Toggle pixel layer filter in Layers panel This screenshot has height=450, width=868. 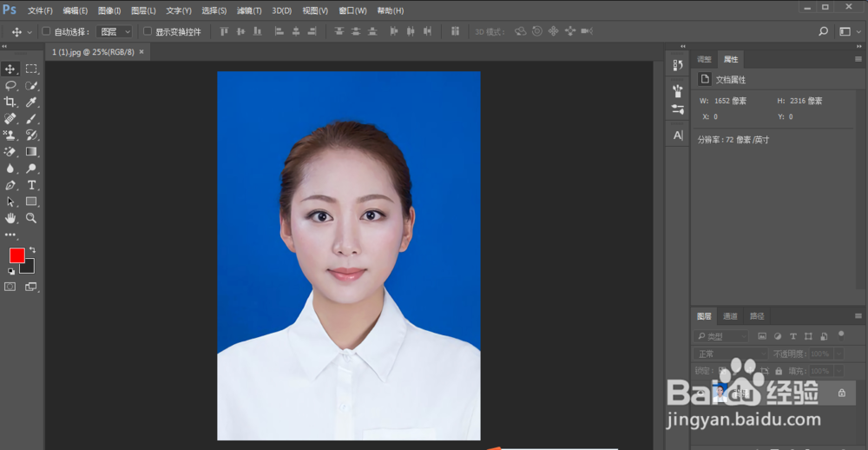point(762,336)
